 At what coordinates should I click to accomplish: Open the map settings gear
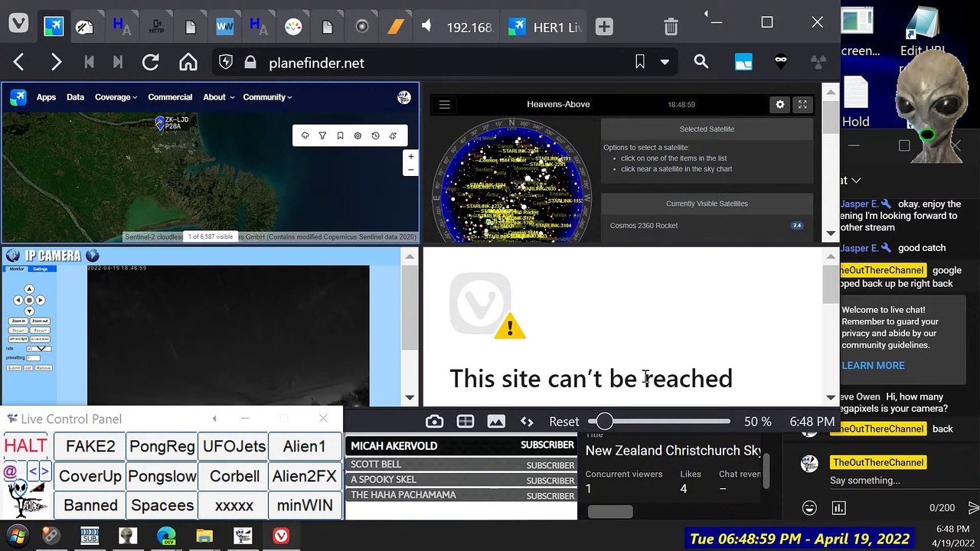(358, 135)
